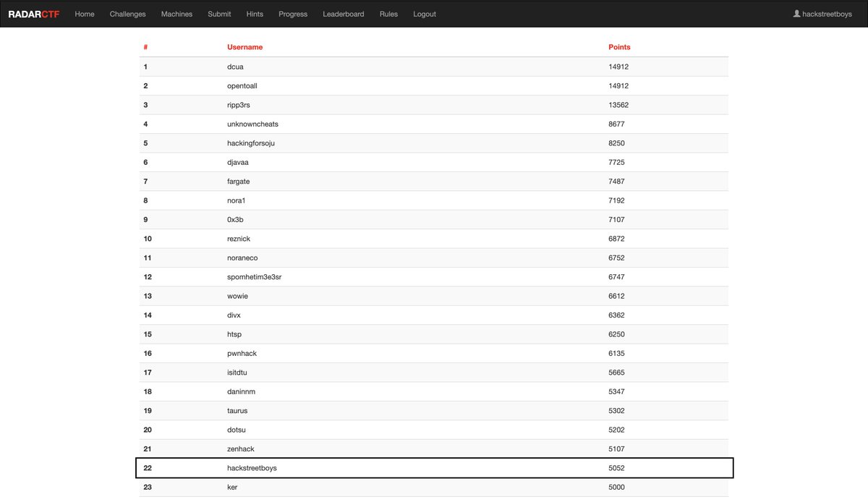Click points value 7725
868x502 pixels.
(x=617, y=162)
